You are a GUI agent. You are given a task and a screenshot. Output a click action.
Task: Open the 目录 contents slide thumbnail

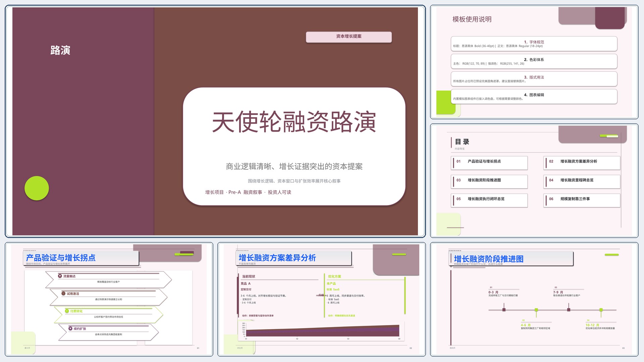[x=534, y=181]
